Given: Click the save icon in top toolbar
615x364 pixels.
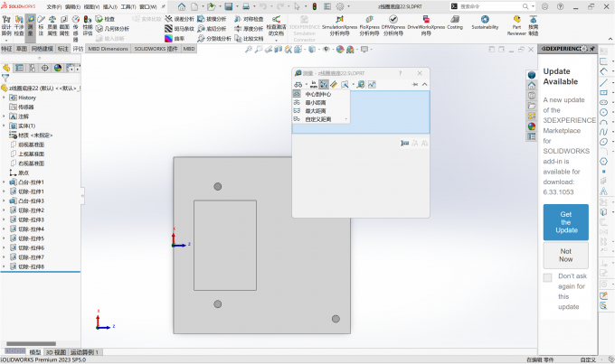Looking at the screenshot, I should point(228,6).
